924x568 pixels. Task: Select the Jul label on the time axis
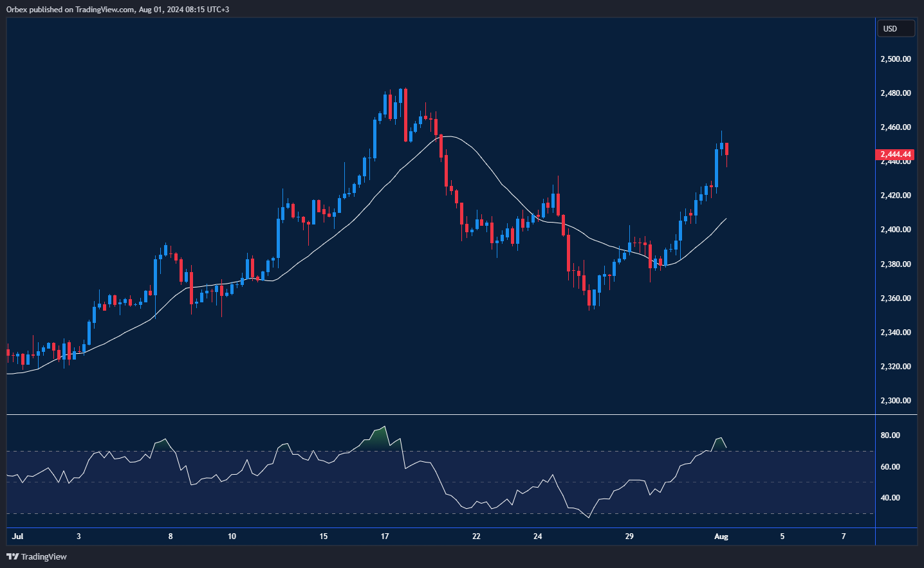coord(17,536)
